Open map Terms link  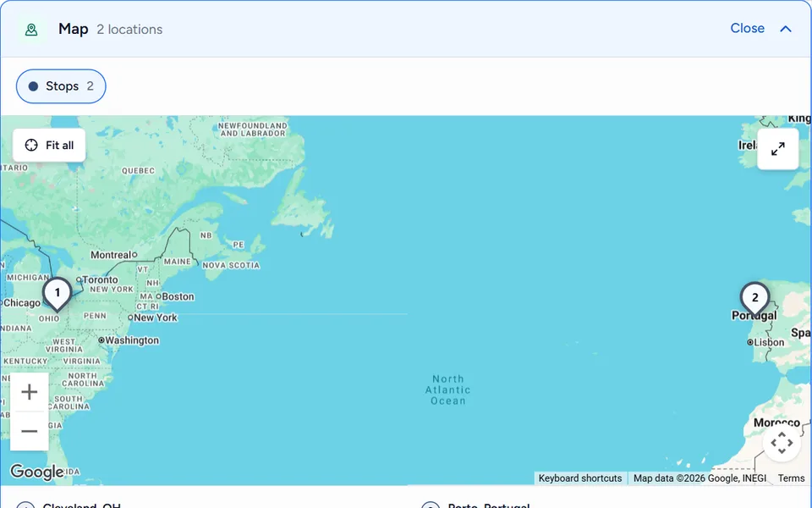[791, 478]
